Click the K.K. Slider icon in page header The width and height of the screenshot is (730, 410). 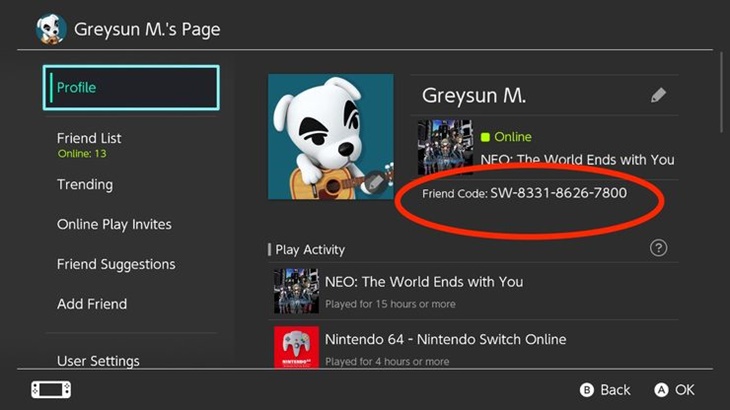coord(51,29)
